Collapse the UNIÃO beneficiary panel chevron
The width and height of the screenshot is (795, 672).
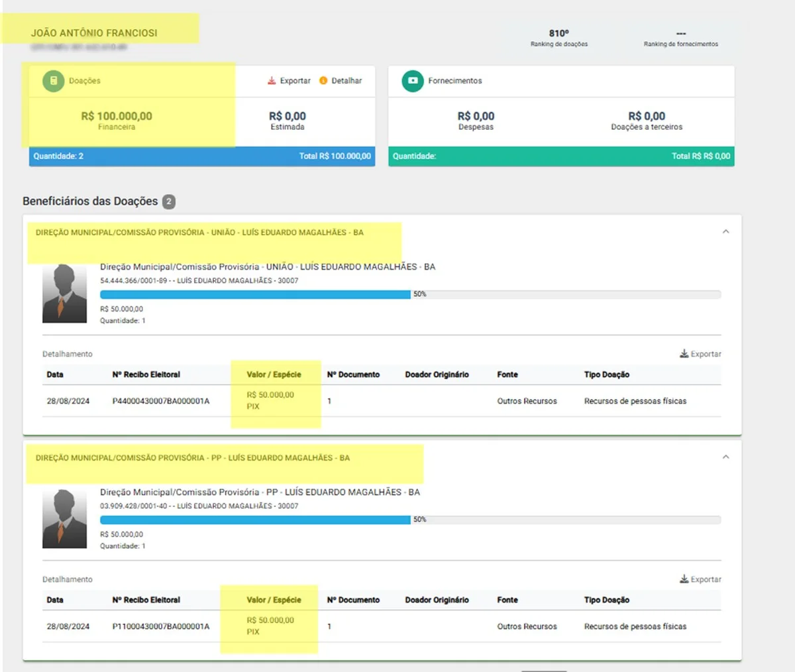tap(725, 232)
